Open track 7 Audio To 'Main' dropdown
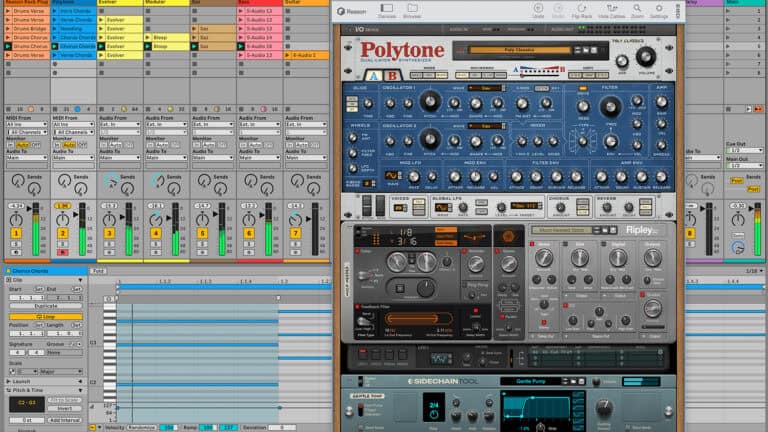The width and height of the screenshot is (768, 432). tap(306, 158)
